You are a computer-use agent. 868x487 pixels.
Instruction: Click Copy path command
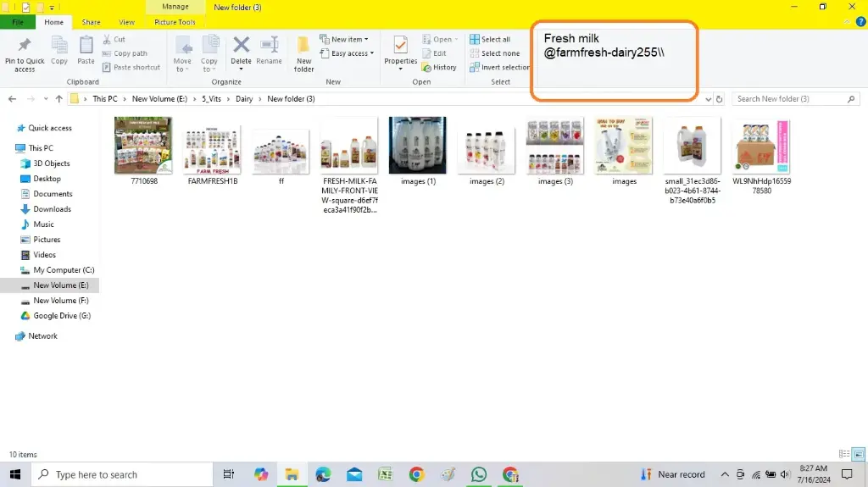click(125, 53)
